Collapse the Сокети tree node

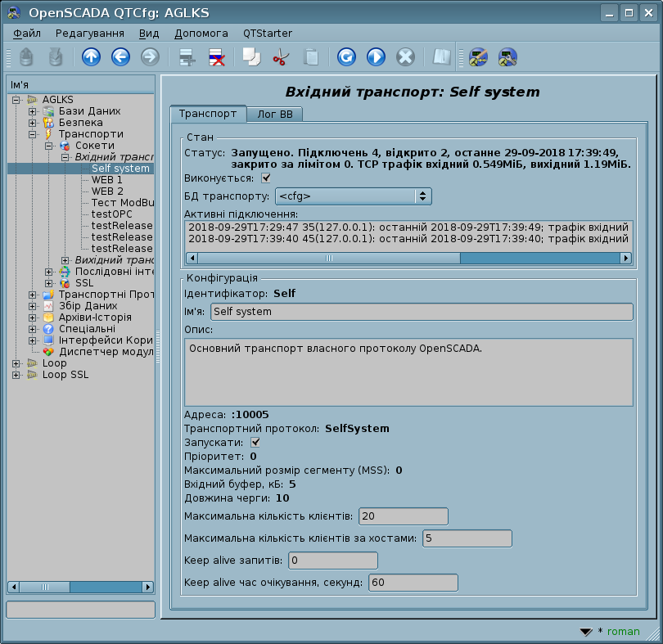48,146
